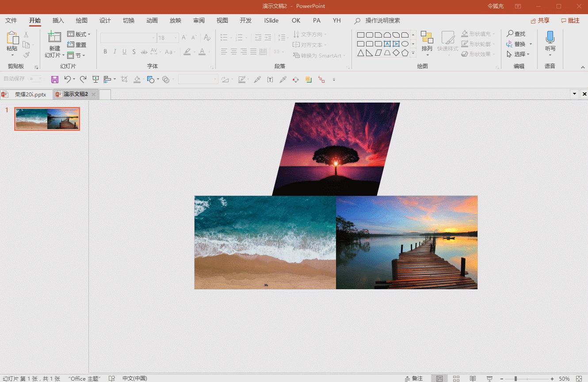Click the 批注 comments button
The height and width of the screenshot is (382, 588).
tap(570, 20)
